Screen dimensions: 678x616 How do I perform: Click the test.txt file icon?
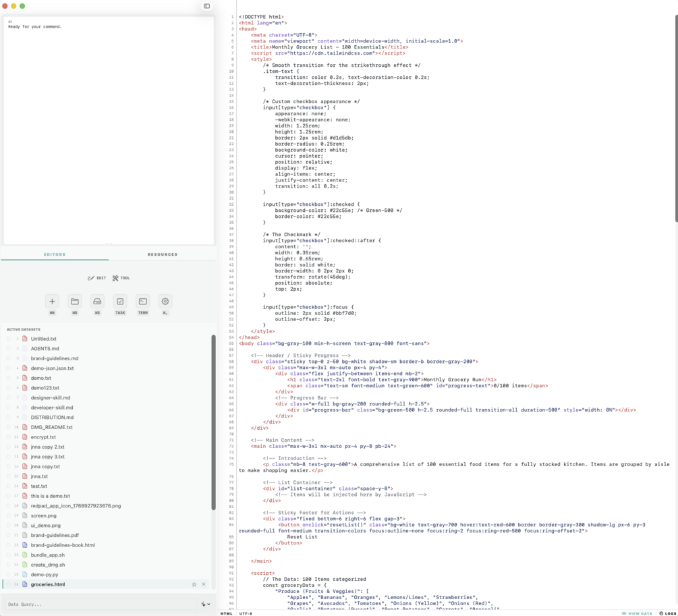click(x=25, y=486)
